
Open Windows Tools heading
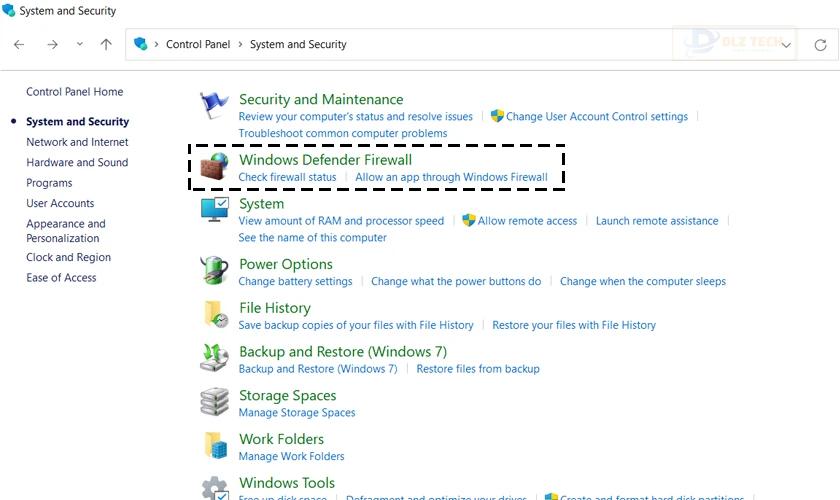[x=287, y=483]
